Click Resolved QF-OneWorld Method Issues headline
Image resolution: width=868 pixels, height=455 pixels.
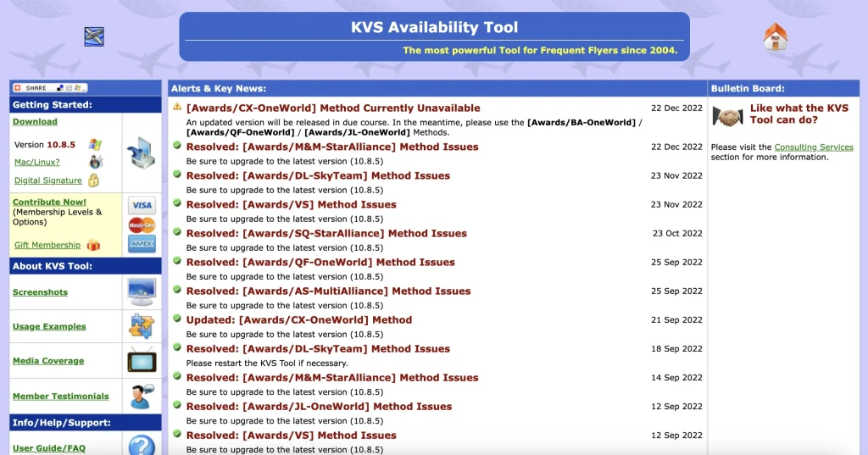click(x=320, y=262)
